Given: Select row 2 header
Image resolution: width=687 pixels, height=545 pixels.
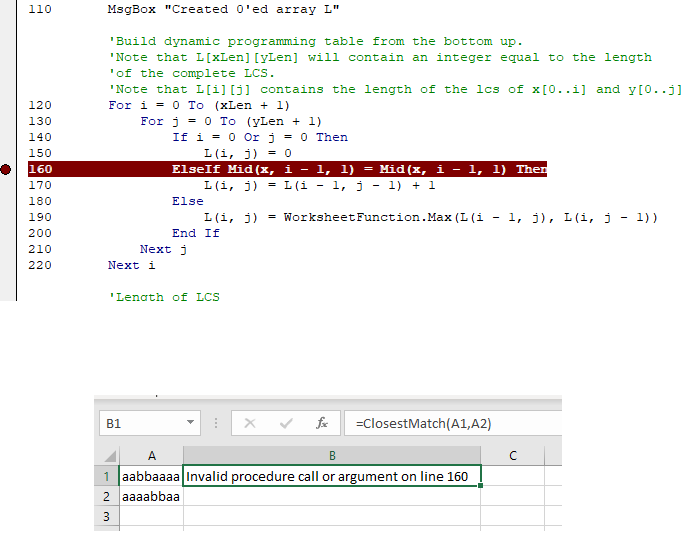Looking at the screenshot, I should 106,496.
